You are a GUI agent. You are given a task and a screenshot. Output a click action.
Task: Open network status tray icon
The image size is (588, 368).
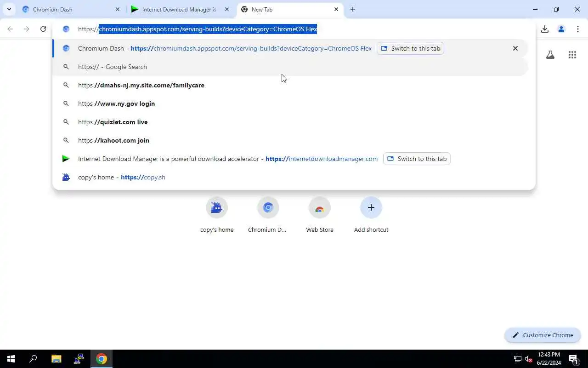click(517, 359)
